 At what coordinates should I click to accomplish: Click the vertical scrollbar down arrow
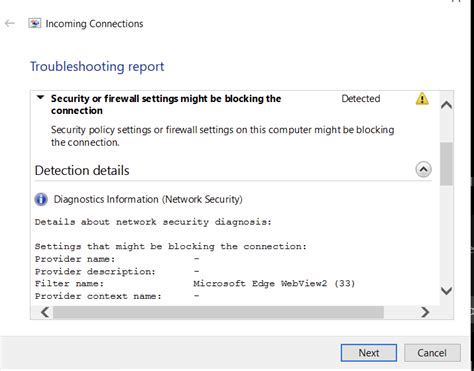(446, 291)
